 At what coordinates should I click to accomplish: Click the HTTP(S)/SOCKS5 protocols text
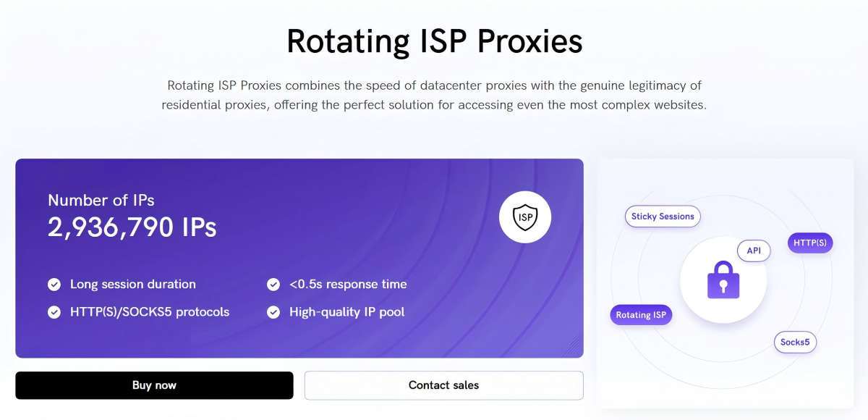[150, 312]
